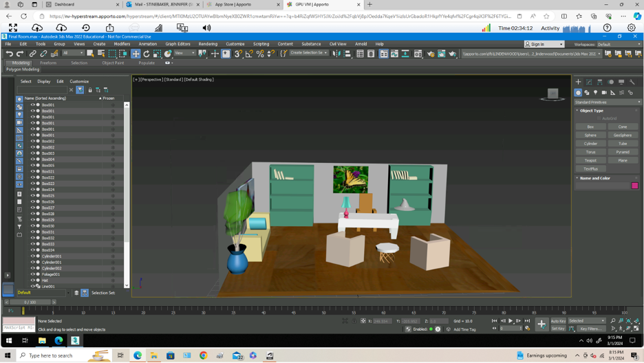The height and width of the screenshot is (363, 644).
Task: Open the Lights category in Create panel
Action: 596,92
